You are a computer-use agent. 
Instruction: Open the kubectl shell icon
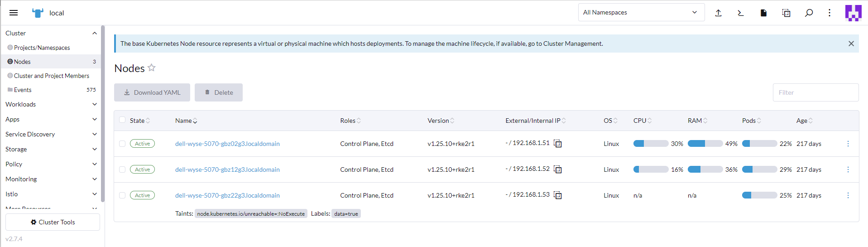[741, 13]
